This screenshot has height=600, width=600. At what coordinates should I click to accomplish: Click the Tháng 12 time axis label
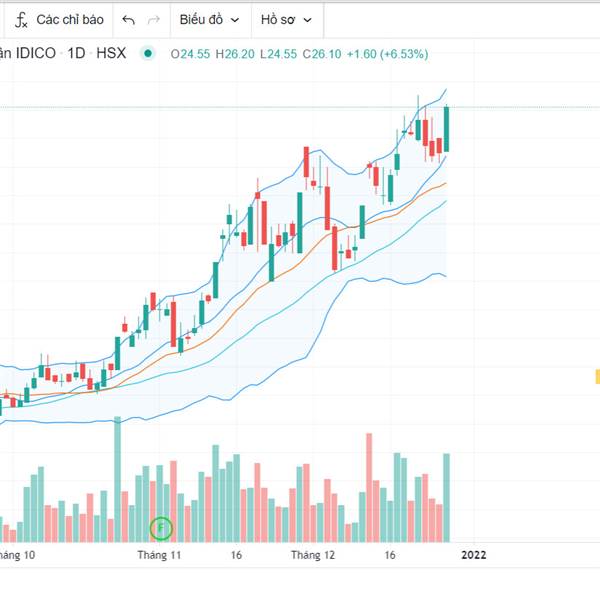[313, 555]
